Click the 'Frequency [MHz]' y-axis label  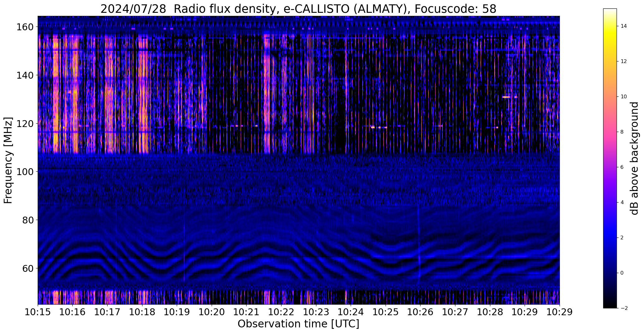click(x=8, y=160)
